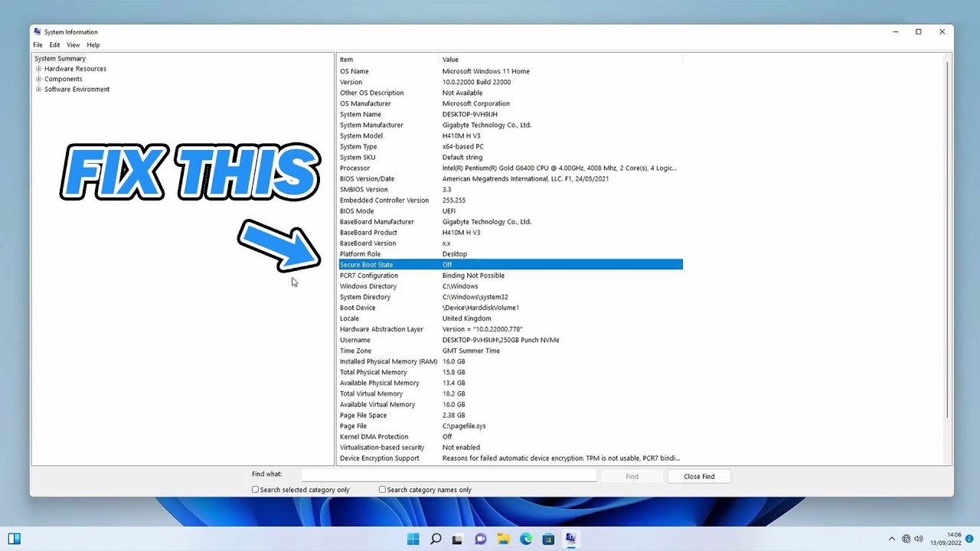980x551 pixels.
Task: Select the SMBIOS Version row
Action: tap(511, 190)
